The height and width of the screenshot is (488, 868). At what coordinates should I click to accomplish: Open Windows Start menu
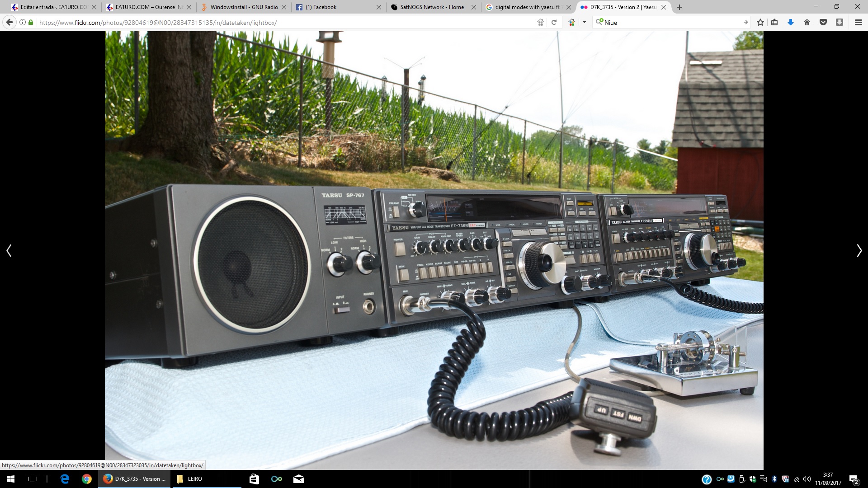pyautogui.click(x=11, y=479)
